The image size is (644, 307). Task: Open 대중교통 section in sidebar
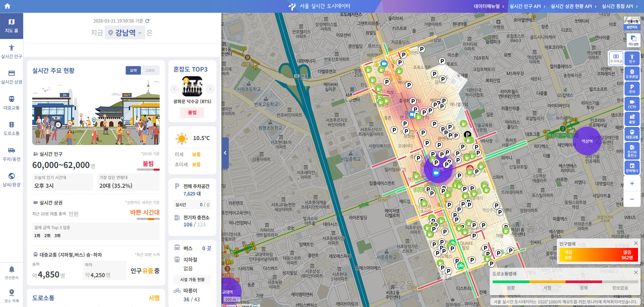pyautogui.click(x=11, y=103)
